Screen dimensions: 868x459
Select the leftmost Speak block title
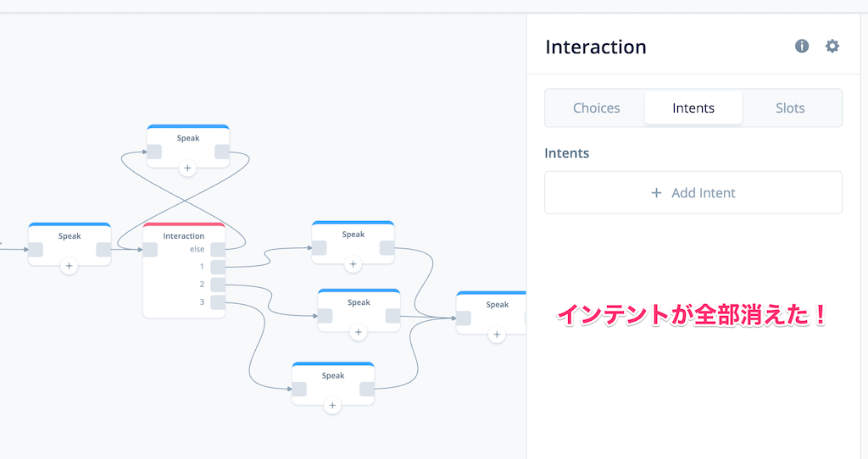click(x=70, y=236)
